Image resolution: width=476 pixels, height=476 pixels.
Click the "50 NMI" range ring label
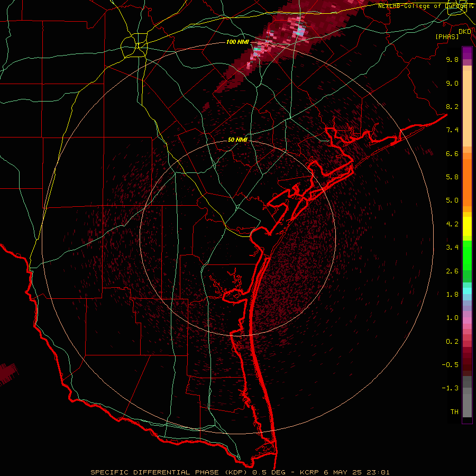tap(237, 140)
